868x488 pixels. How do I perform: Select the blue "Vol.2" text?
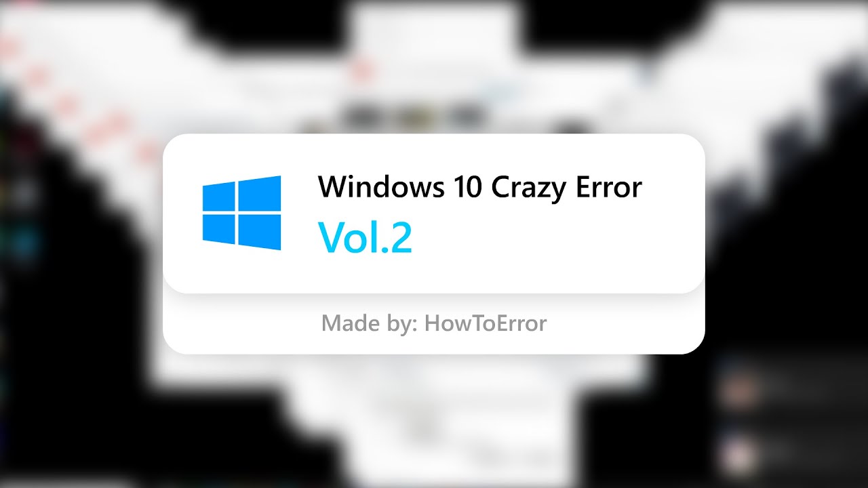[x=365, y=237]
